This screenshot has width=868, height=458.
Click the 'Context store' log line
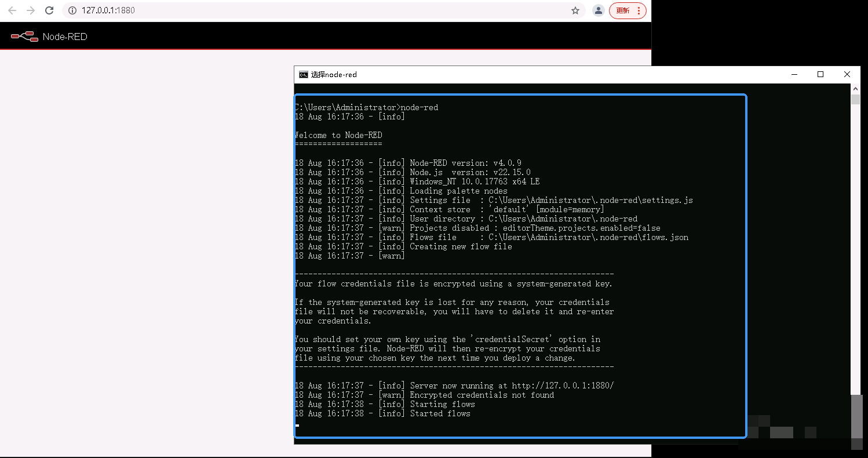(450, 209)
